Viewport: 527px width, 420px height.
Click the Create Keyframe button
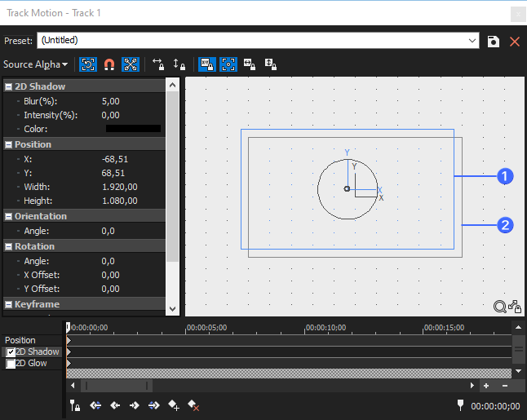tap(174, 405)
